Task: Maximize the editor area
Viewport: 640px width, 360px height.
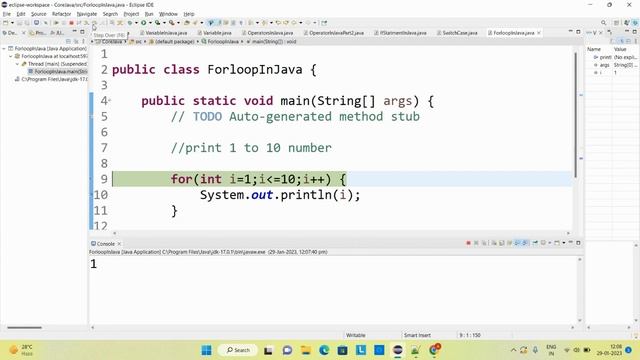Action: pos(578,31)
